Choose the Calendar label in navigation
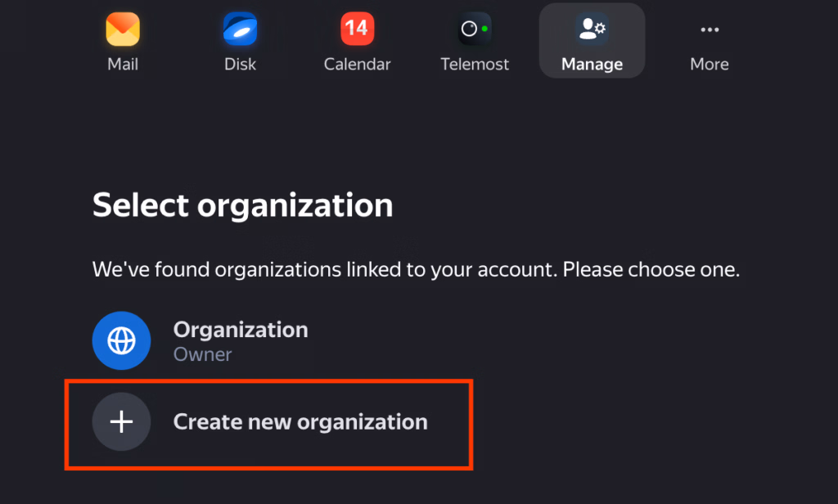The image size is (838, 504). [357, 64]
